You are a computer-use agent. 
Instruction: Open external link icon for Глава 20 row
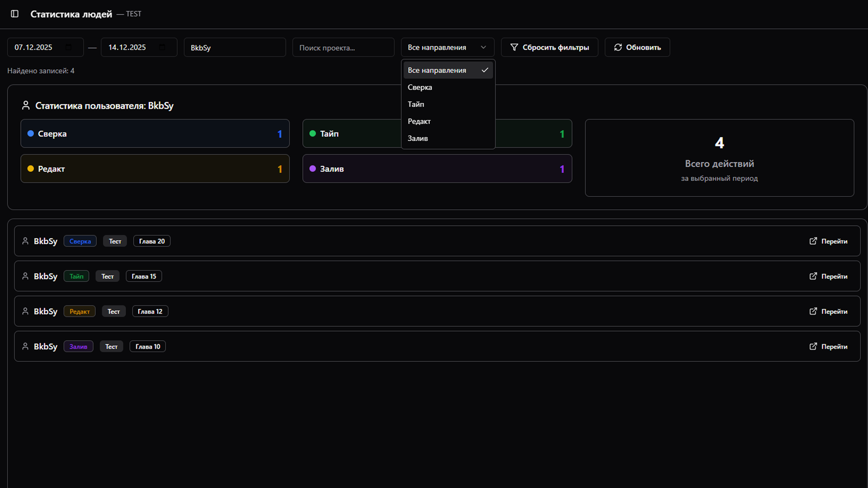coord(813,241)
